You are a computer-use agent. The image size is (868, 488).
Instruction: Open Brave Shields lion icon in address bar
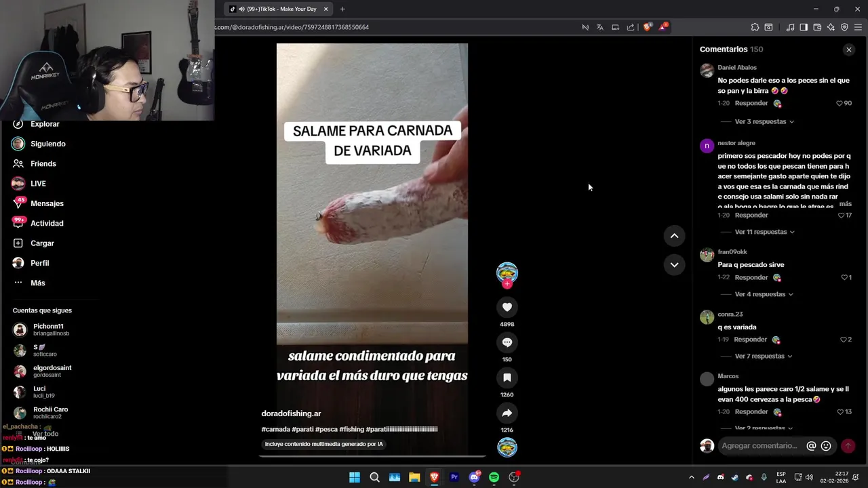pos(647,27)
